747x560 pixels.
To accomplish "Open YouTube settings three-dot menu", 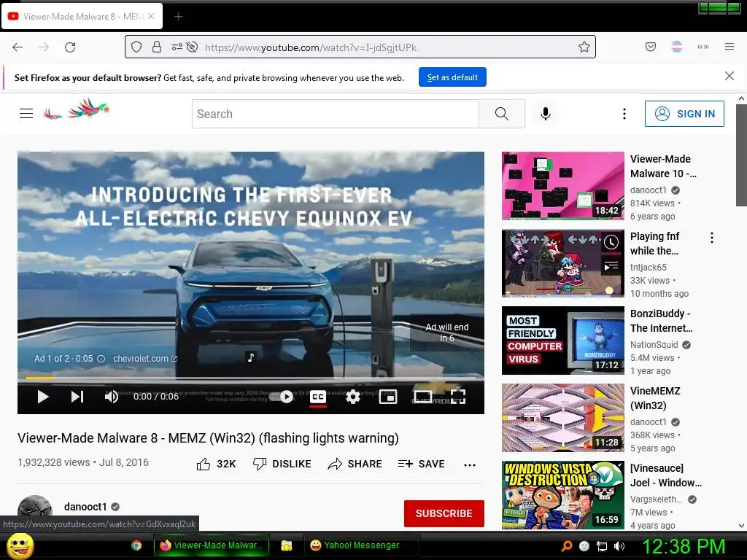I will [x=624, y=114].
